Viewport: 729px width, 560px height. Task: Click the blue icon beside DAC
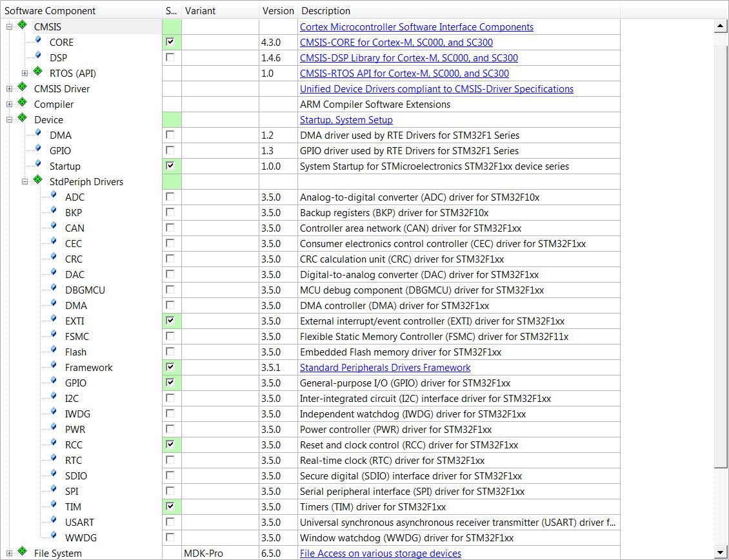pos(54,272)
